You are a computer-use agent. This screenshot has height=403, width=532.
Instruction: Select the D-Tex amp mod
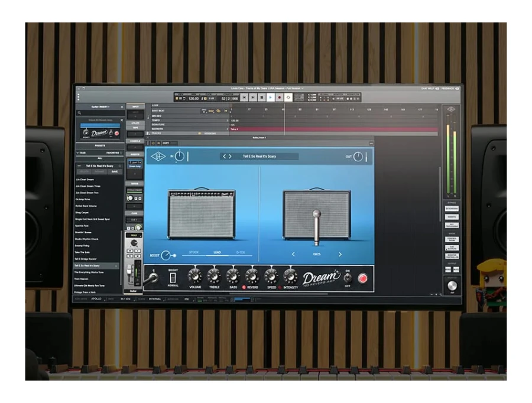coord(241,252)
